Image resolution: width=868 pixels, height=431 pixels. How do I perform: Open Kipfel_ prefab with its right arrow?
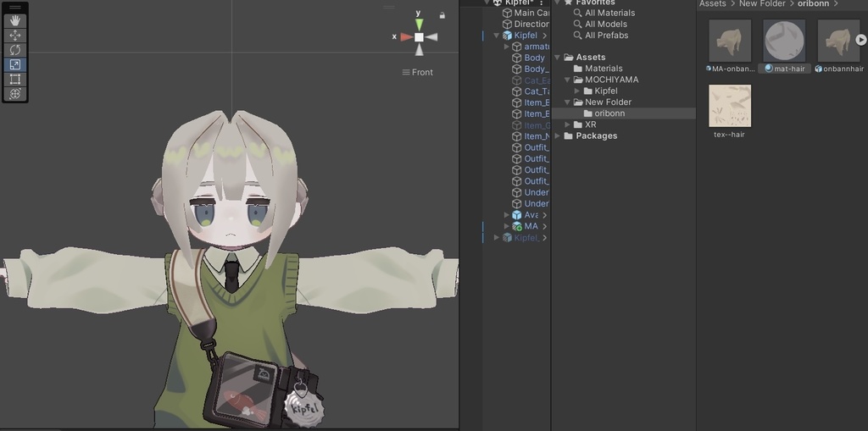click(545, 237)
